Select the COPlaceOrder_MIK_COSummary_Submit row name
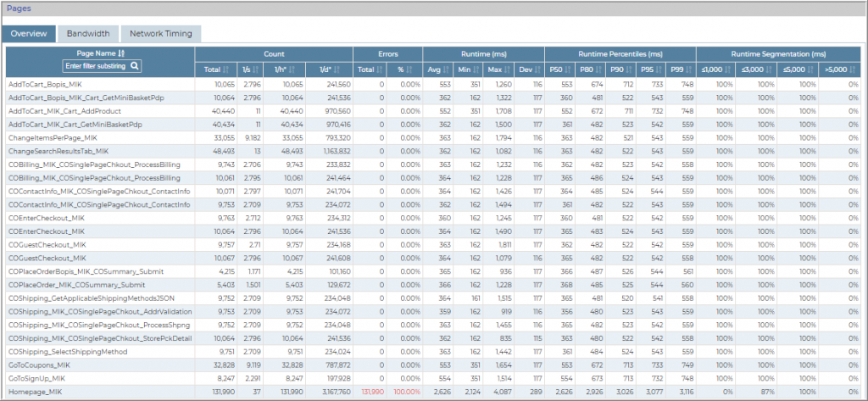868x401 pixels. [x=77, y=285]
